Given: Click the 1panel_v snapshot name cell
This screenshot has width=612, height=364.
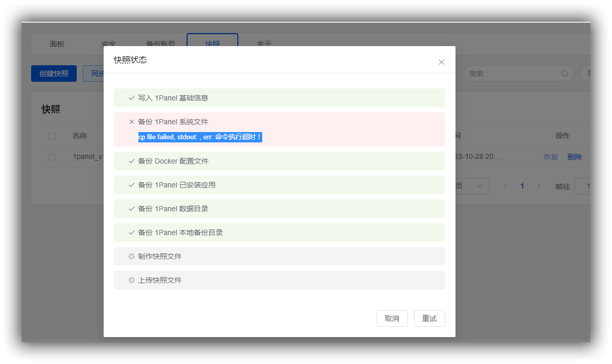Looking at the screenshot, I should tap(88, 156).
